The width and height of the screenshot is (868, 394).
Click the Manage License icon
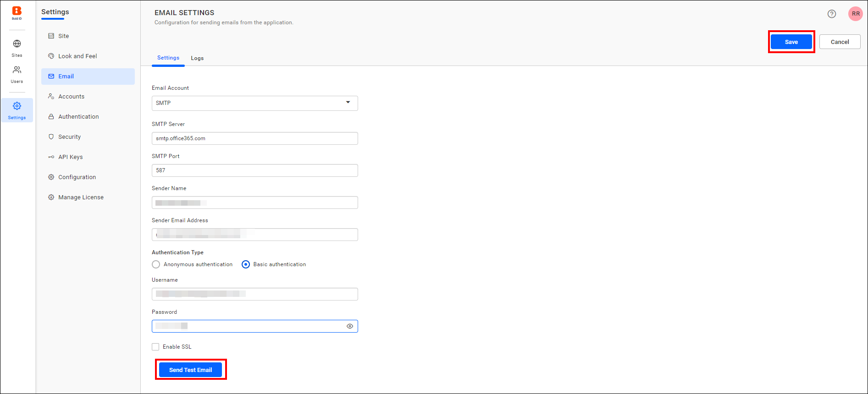(51, 197)
